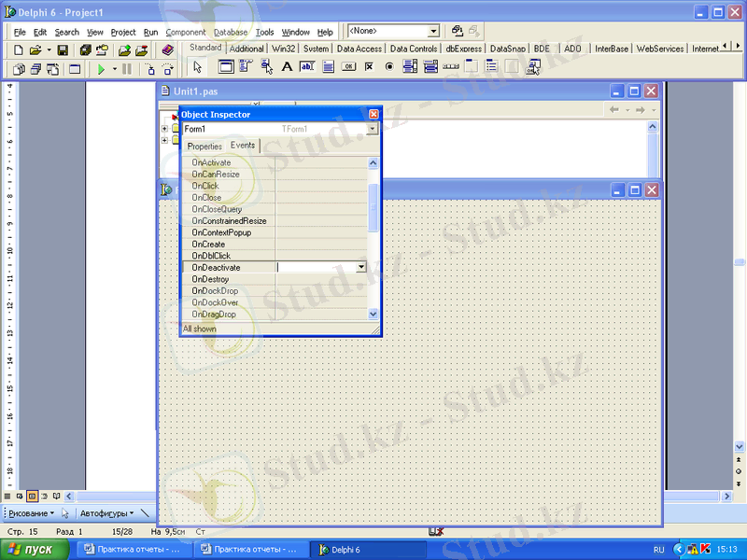Click the Open Project icon
747x560 pixels.
pyautogui.click(x=102, y=50)
